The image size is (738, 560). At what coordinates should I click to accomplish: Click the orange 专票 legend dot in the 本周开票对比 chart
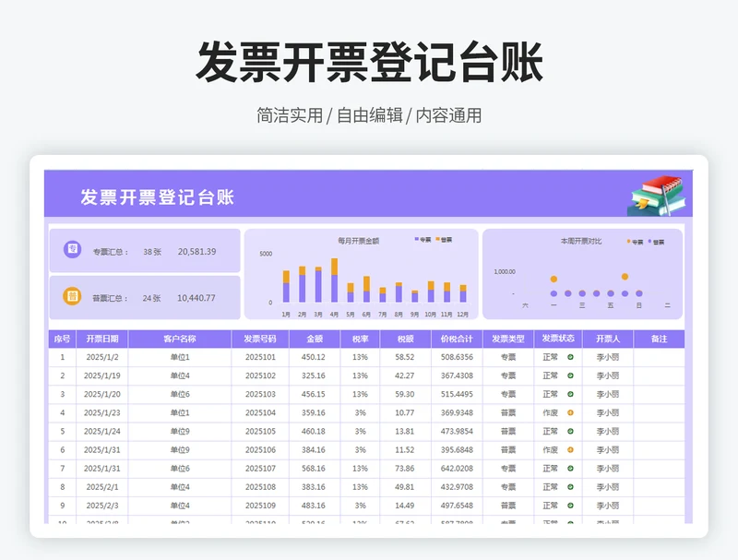[629, 242]
